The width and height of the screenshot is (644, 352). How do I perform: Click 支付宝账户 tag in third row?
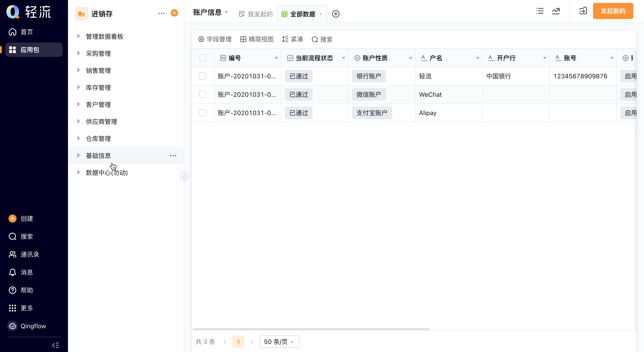(x=372, y=113)
